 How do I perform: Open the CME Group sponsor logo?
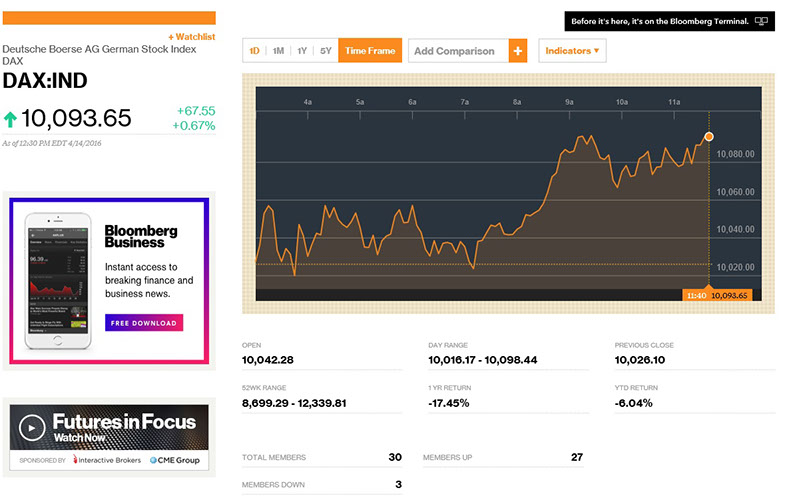coord(174,460)
